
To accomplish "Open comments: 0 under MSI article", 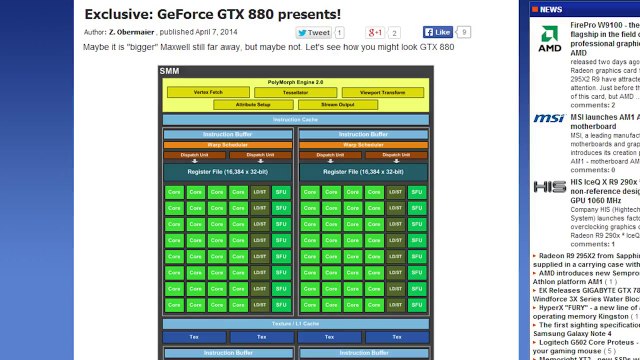I will [x=593, y=170].
